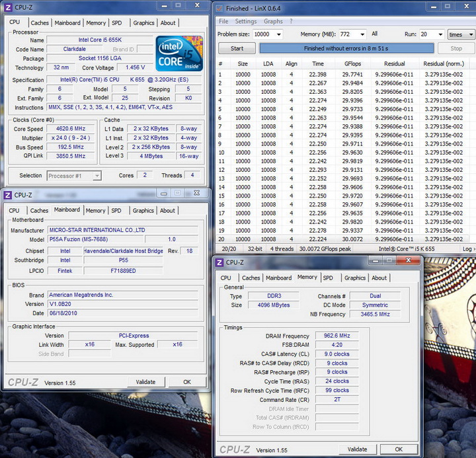Click the All memory button in LinX
This screenshot has width=476, height=458.
(x=375, y=34)
